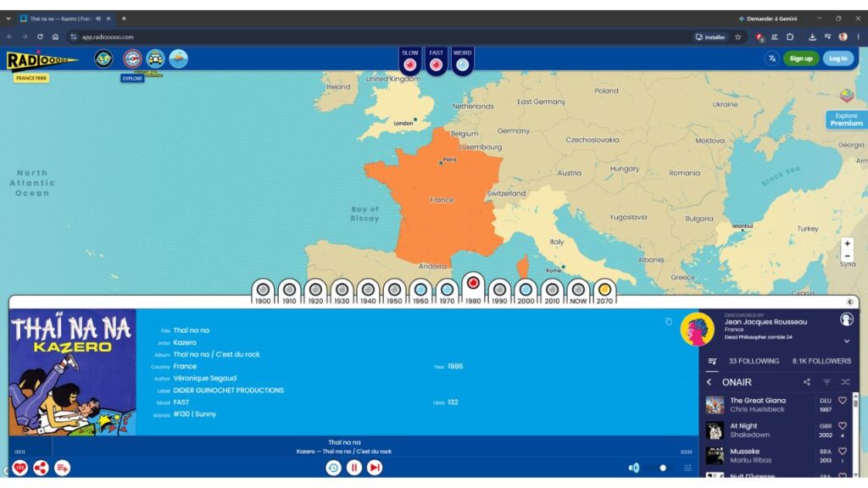This screenshot has width=868, height=488.
Task: Open the translate language icon
Action: click(771, 58)
